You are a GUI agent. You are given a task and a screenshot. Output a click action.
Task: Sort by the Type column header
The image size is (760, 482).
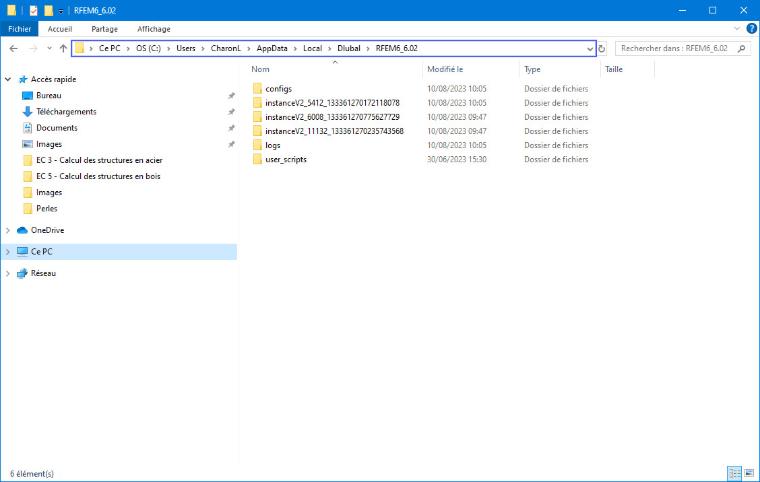click(x=532, y=69)
